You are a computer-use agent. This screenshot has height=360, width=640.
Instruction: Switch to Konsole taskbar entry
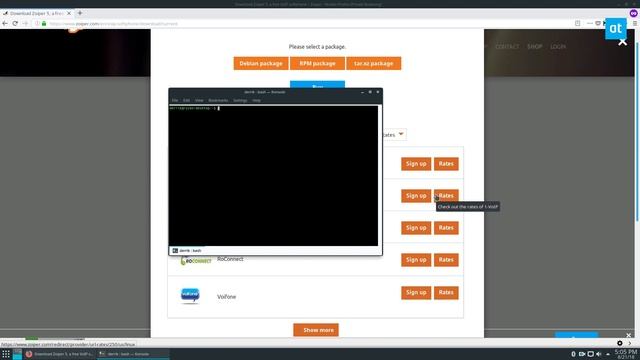pos(133,354)
